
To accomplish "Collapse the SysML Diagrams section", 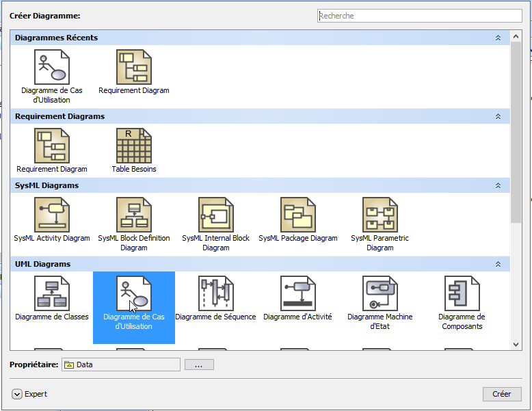I will (x=498, y=186).
